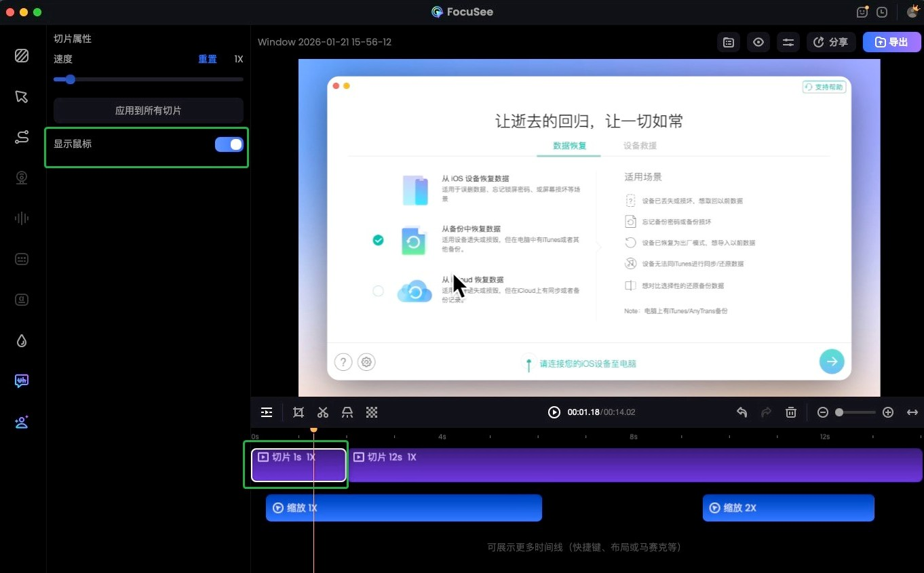Reset speed with the 重置 link

coord(208,59)
